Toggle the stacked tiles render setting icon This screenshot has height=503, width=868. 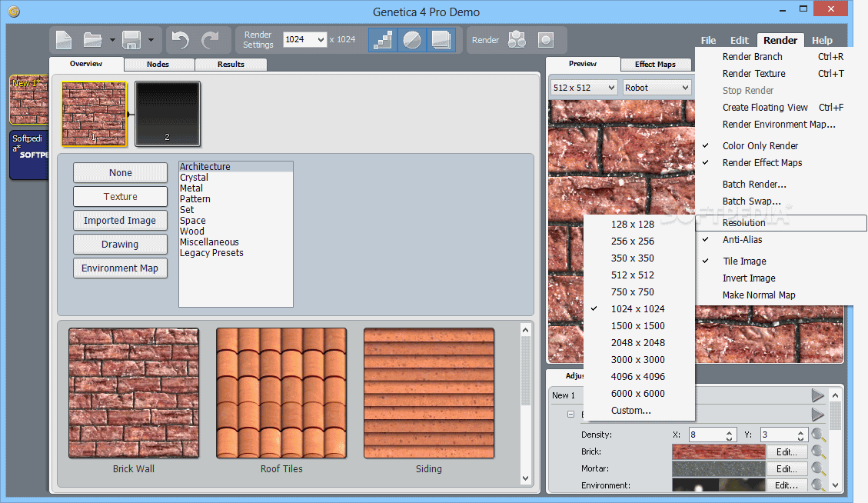coord(441,40)
